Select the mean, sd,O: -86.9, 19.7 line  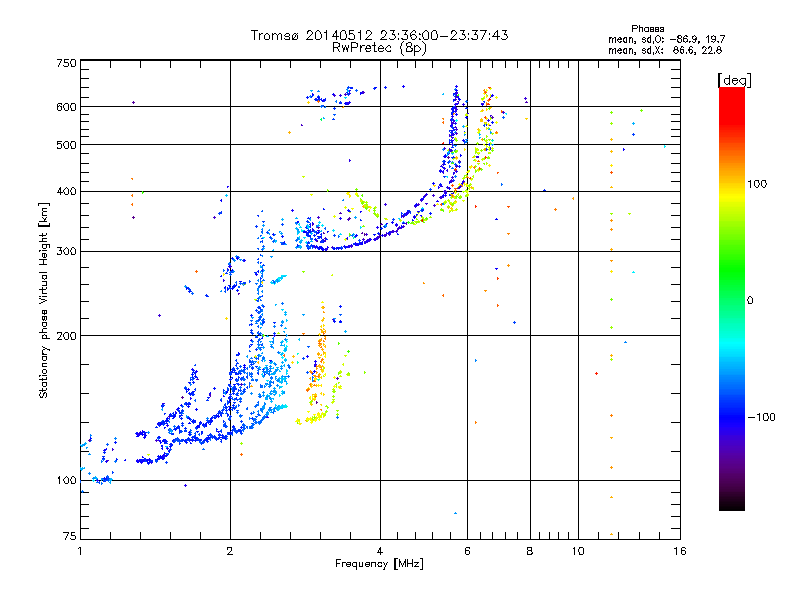pyautogui.click(x=666, y=39)
